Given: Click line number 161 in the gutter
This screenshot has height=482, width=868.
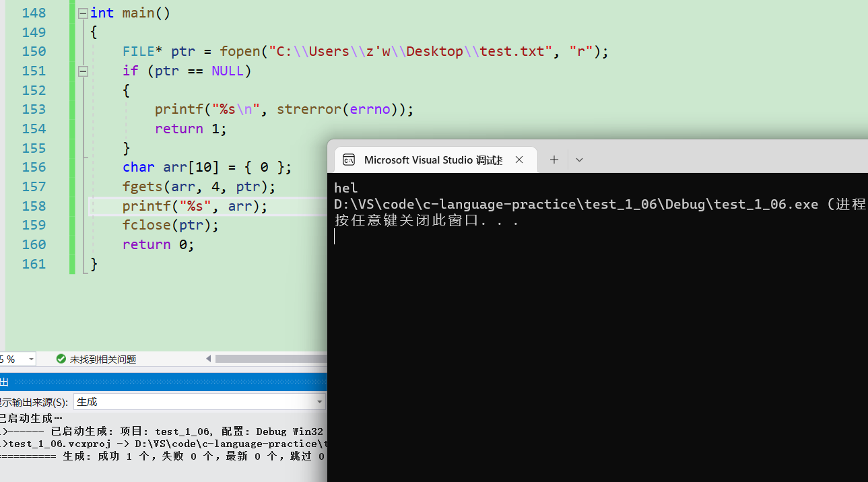Looking at the screenshot, I should click(34, 264).
